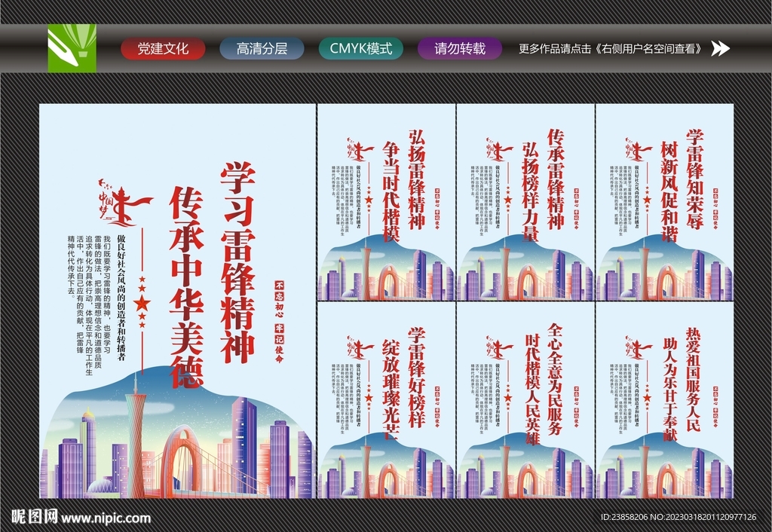Click the 请勿转载 purple pill button
This screenshot has width=772, height=532.
pos(460,49)
